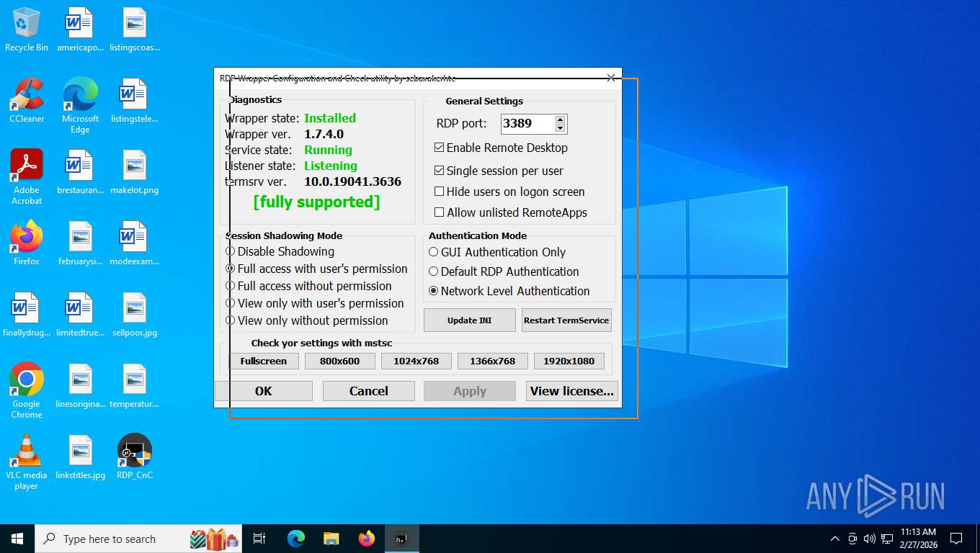Open the Firefox desktop shortcut
Image resolution: width=980 pixels, height=553 pixels.
(27, 243)
